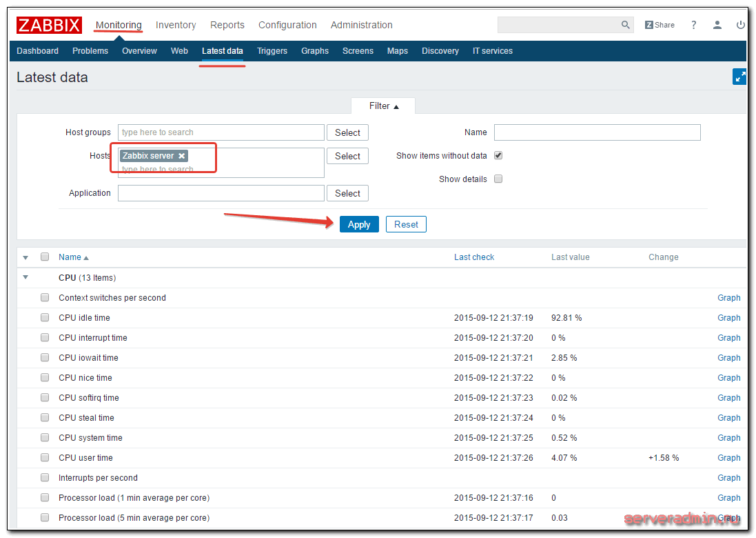The width and height of the screenshot is (756, 538).
Task: Click the logout power icon
Action: (741, 25)
